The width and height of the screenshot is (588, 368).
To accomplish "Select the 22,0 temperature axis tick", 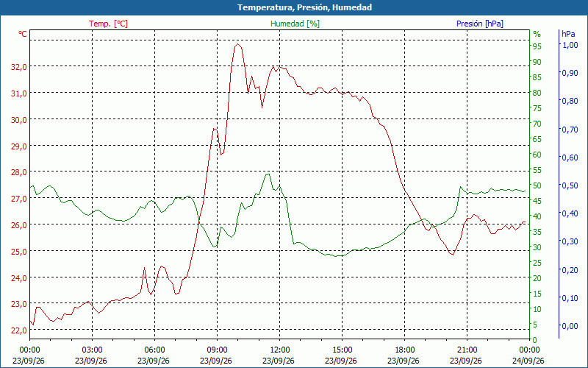I will (x=18, y=330).
